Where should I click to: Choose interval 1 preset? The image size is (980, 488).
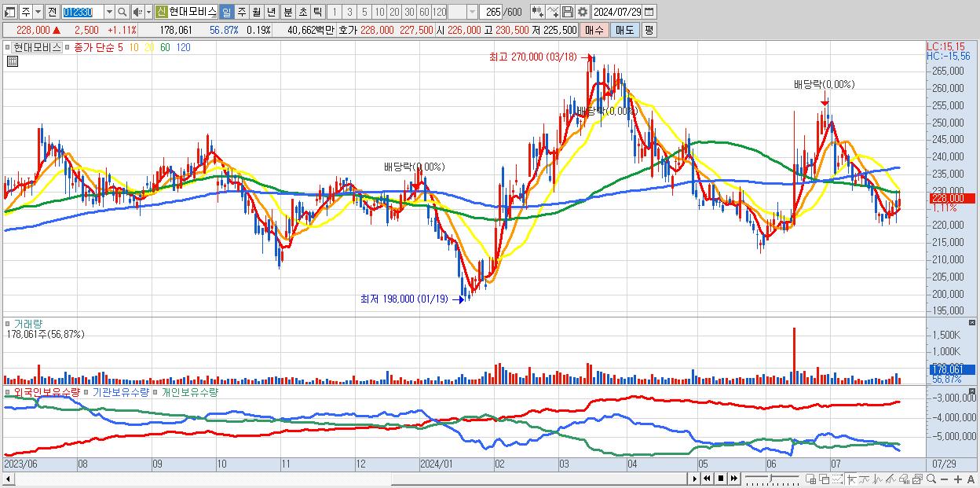(x=335, y=12)
